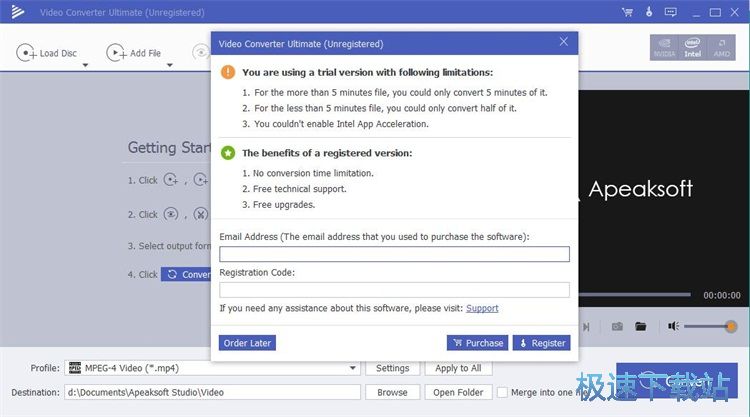This screenshot has width=750, height=417.
Task: Click the Settings button next to Profile
Action: click(x=392, y=368)
